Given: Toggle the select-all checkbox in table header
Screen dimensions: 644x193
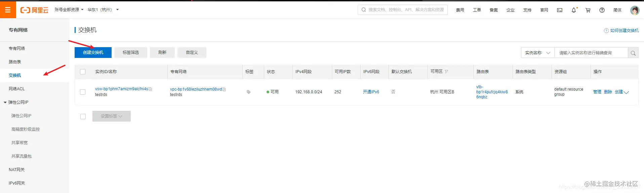Looking at the screenshot, I should 83,72.
